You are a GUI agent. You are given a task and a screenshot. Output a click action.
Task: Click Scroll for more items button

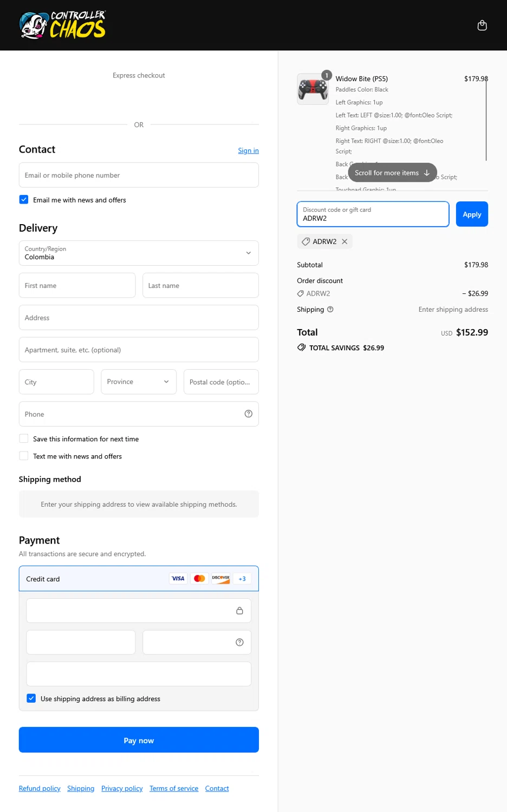pyautogui.click(x=392, y=173)
